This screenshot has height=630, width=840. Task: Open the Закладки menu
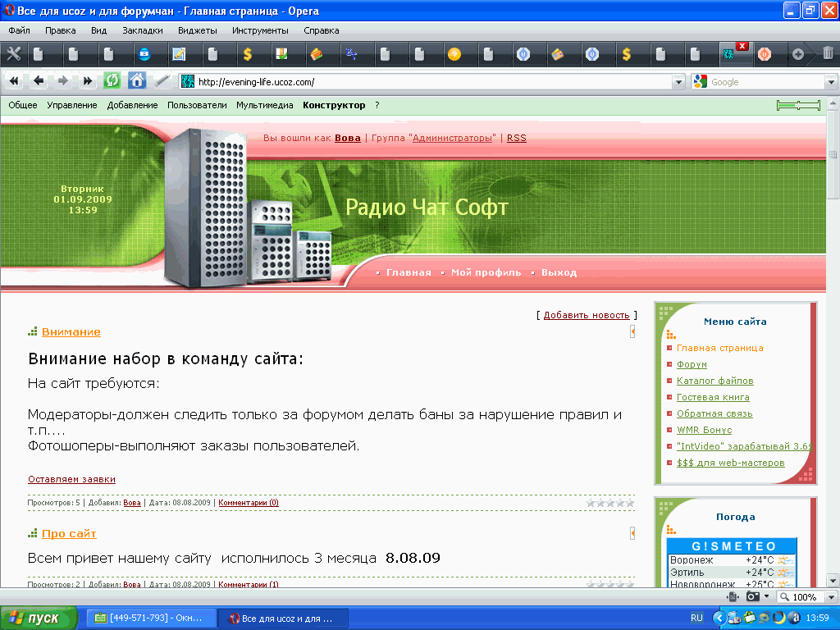pyautogui.click(x=143, y=30)
